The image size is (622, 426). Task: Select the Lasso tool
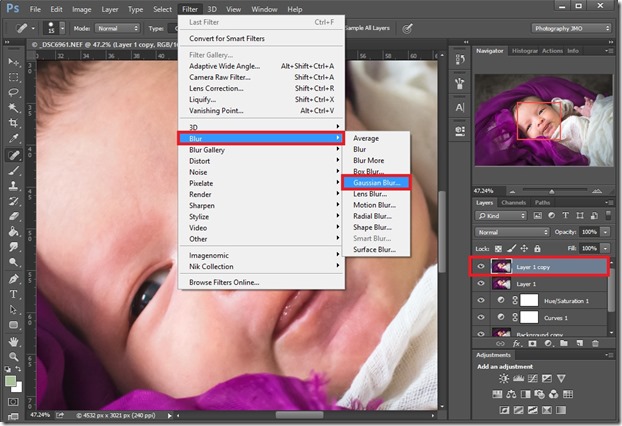(x=13, y=92)
